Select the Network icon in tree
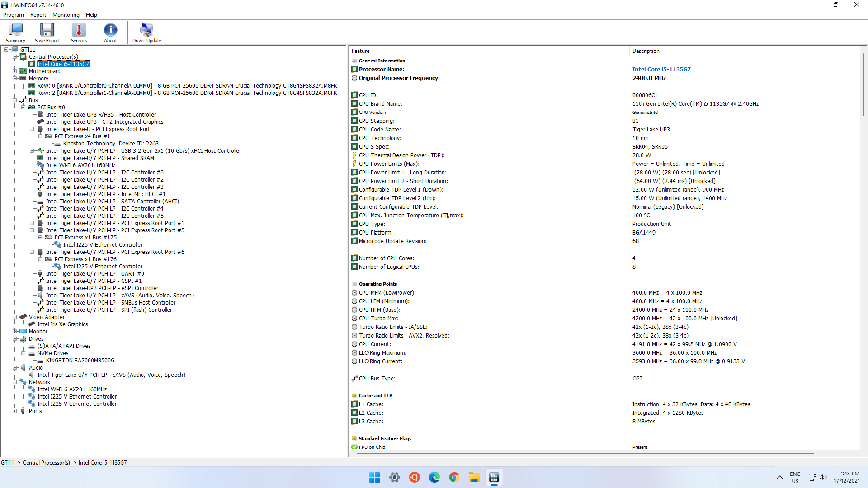This screenshot has width=868, height=488. coord(23,382)
